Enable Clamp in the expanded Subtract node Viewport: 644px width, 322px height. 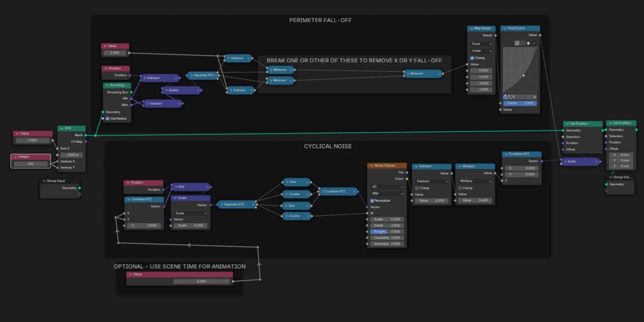(417, 188)
